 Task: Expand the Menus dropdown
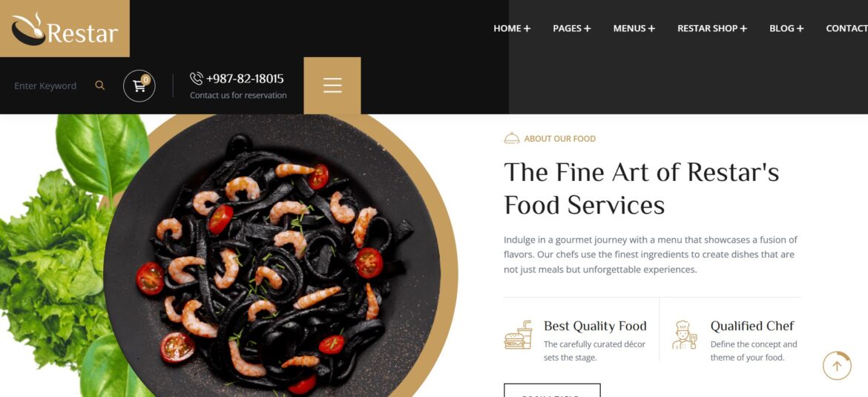point(634,28)
